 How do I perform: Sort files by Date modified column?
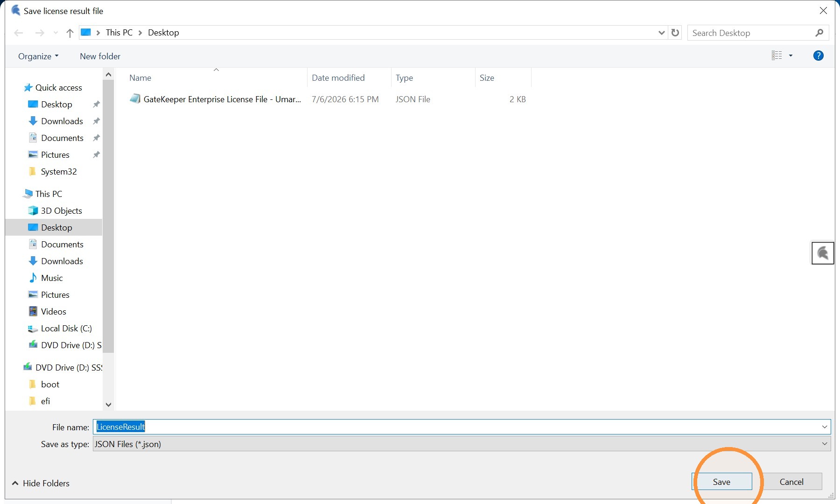349,77
